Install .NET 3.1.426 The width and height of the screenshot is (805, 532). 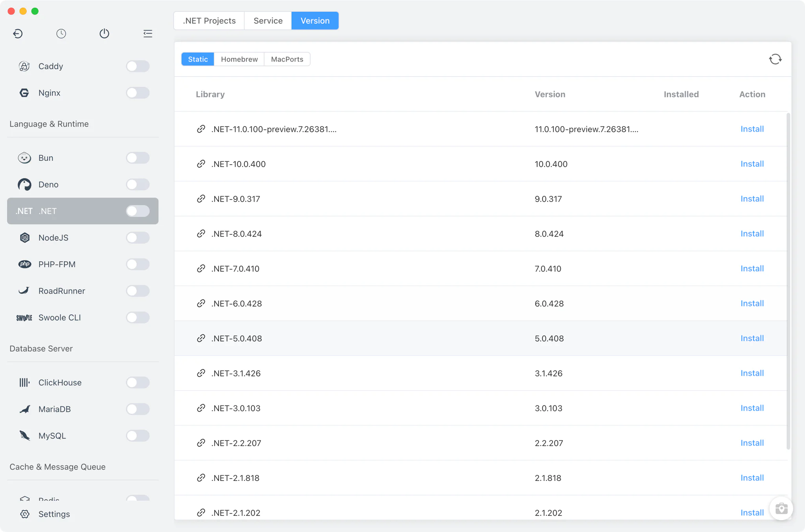coord(752,373)
